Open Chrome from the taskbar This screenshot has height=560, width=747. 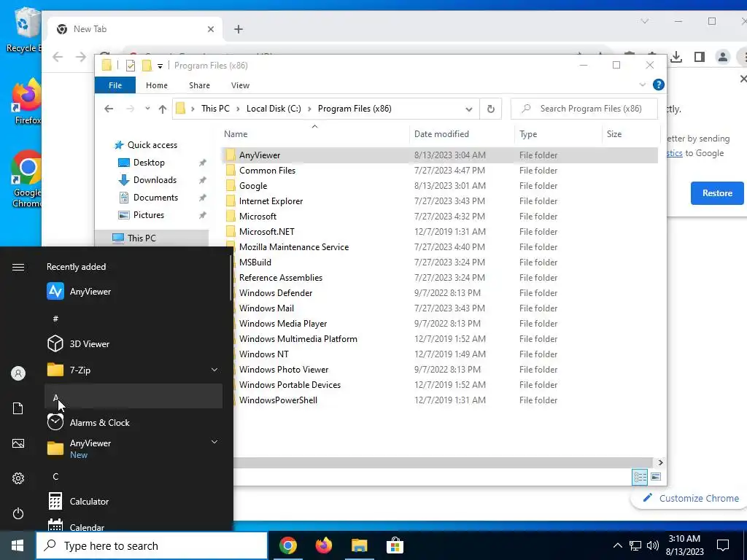[x=288, y=545]
